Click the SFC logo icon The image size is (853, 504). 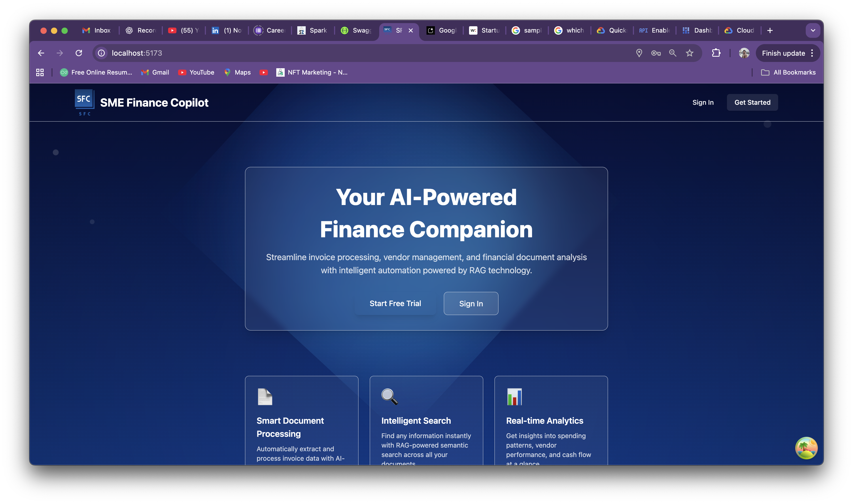pos(84,102)
